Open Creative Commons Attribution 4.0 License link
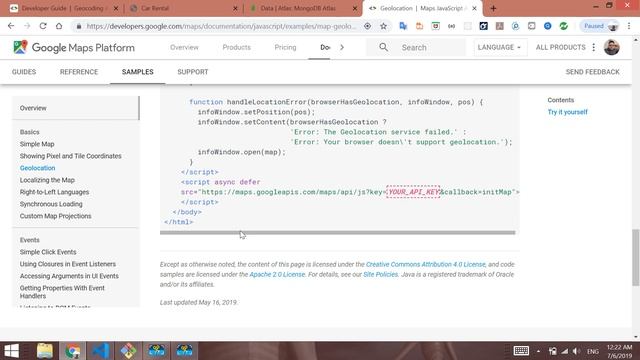Image resolution: width=640 pixels, height=360 pixels. [x=426, y=264]
